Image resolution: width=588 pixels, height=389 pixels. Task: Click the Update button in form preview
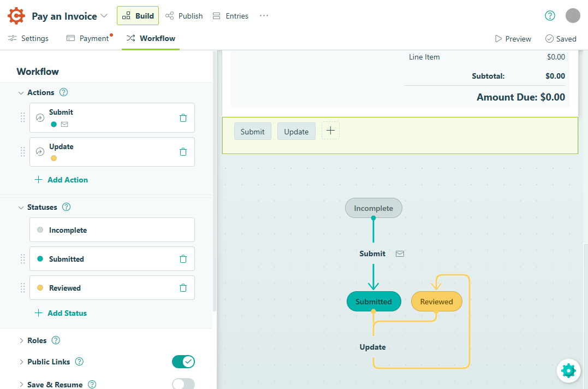296,131
